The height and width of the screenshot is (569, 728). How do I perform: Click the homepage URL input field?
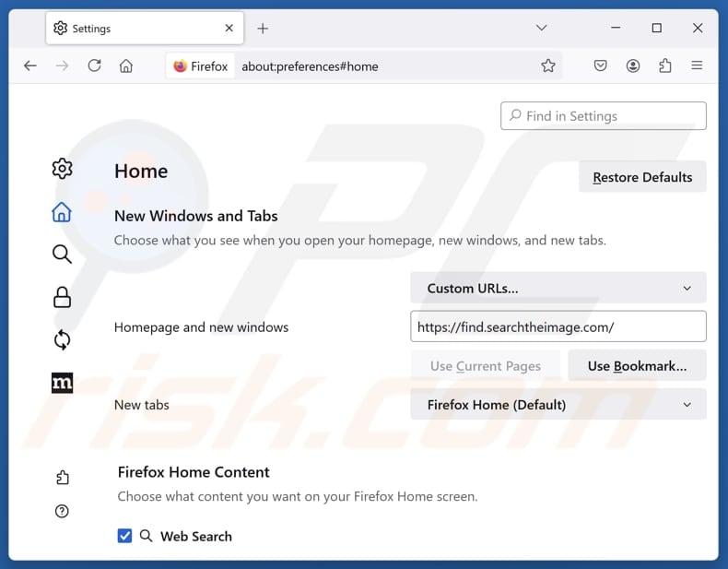(x=558, y=326)
